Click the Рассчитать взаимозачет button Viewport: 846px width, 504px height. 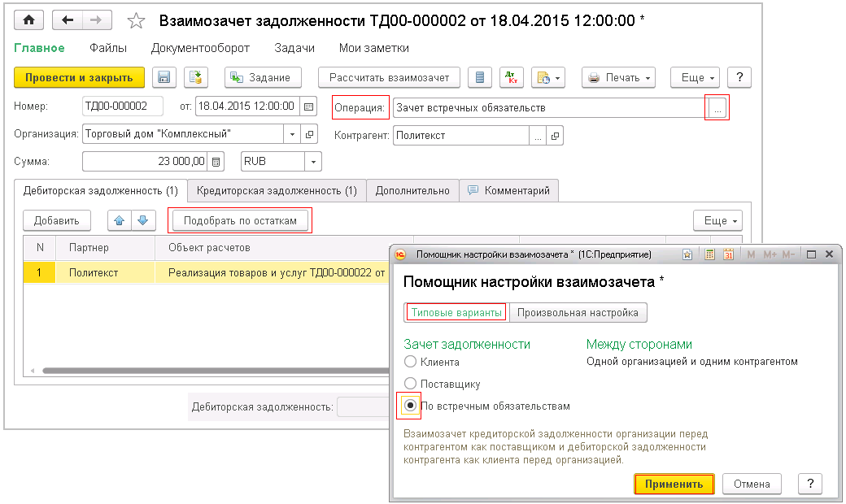(389, 77)
